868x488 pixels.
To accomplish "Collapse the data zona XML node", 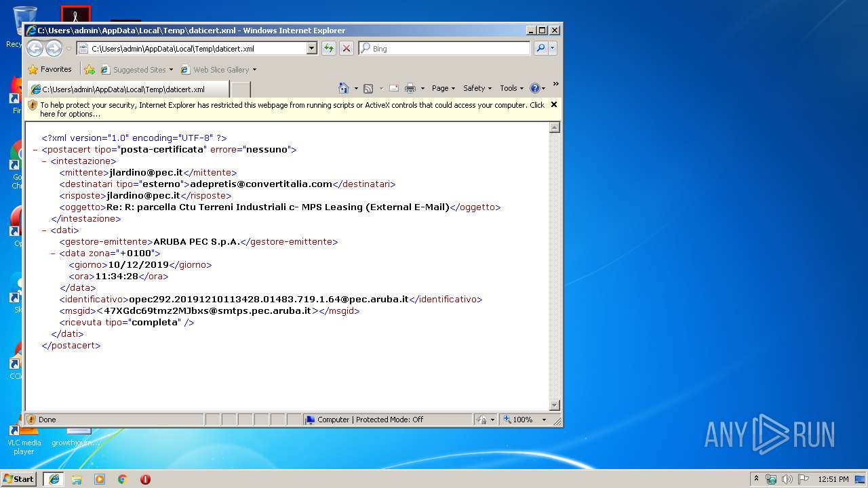I will click(53, 253).
